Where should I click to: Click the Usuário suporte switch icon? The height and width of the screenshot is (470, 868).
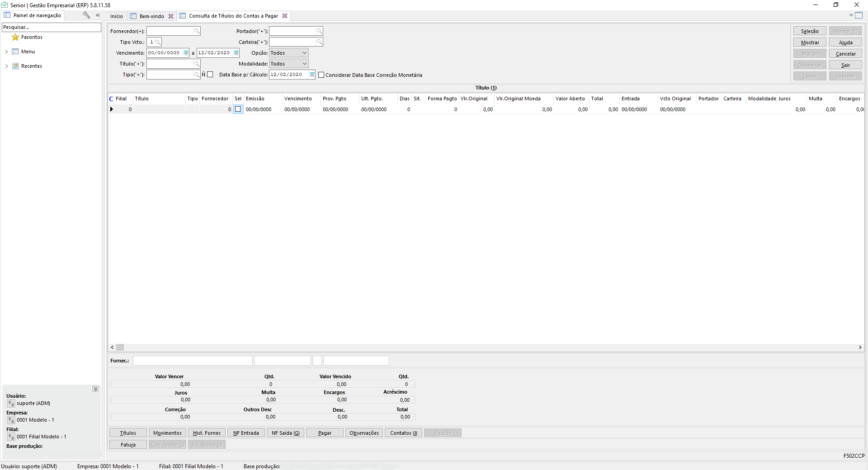[11, 404]
